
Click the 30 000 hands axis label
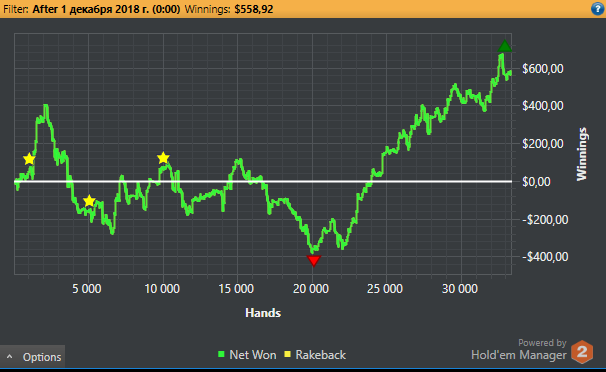(x=460, y=289)
